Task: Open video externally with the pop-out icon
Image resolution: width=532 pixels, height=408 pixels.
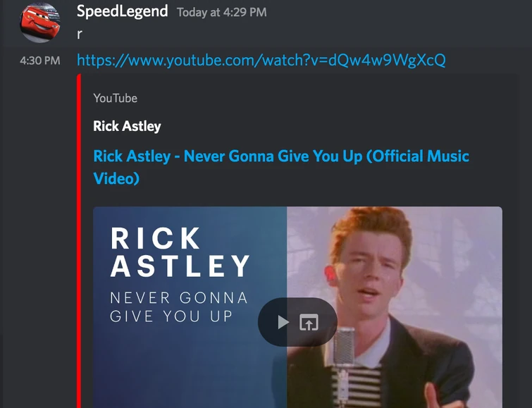Action: (309, 322)
